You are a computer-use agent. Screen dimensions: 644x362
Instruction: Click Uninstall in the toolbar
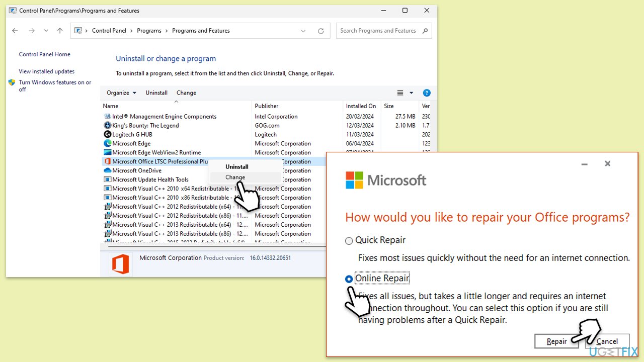coord(156,93)
